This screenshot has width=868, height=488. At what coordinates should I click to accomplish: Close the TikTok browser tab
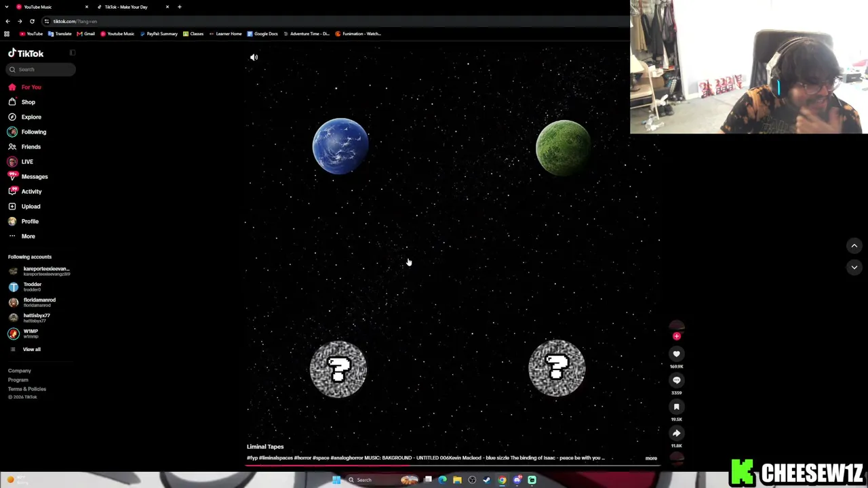pyautogui.click(x=167, y=7)
